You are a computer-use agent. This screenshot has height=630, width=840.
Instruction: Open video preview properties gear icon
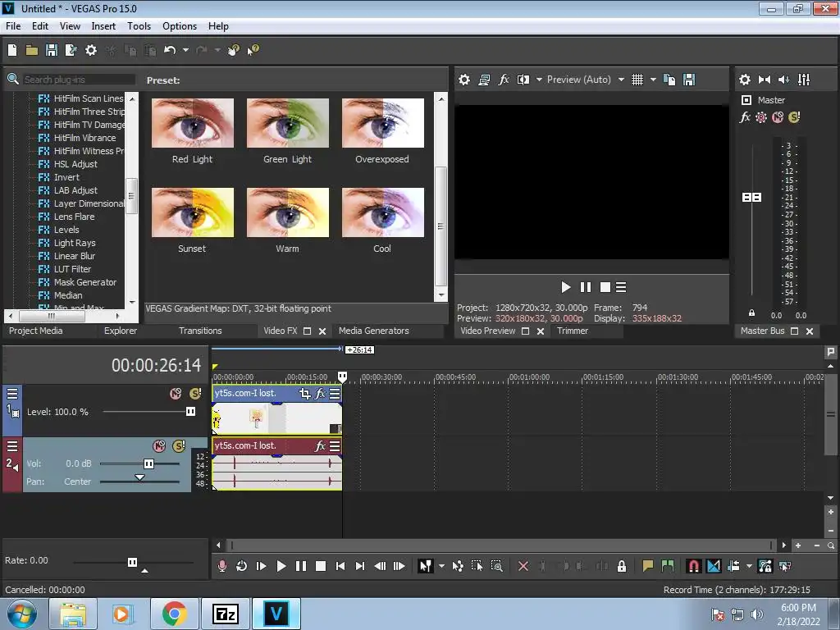tap(464, 80)
